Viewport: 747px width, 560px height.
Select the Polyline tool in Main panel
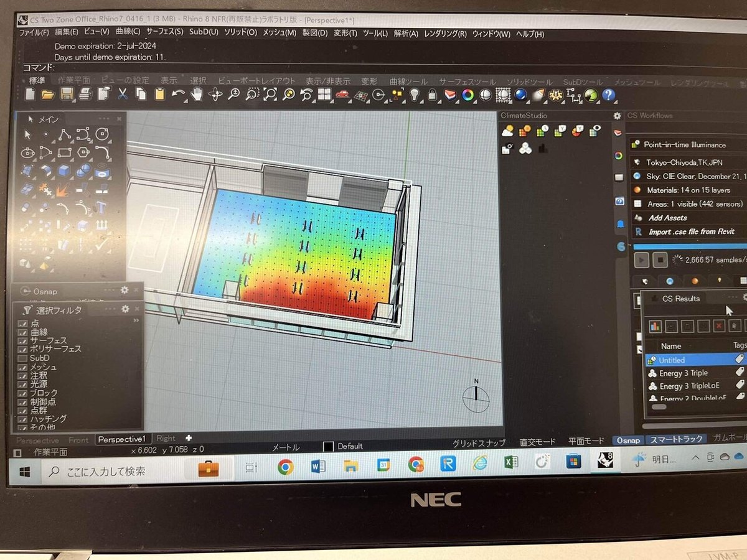tap(65, 134)
